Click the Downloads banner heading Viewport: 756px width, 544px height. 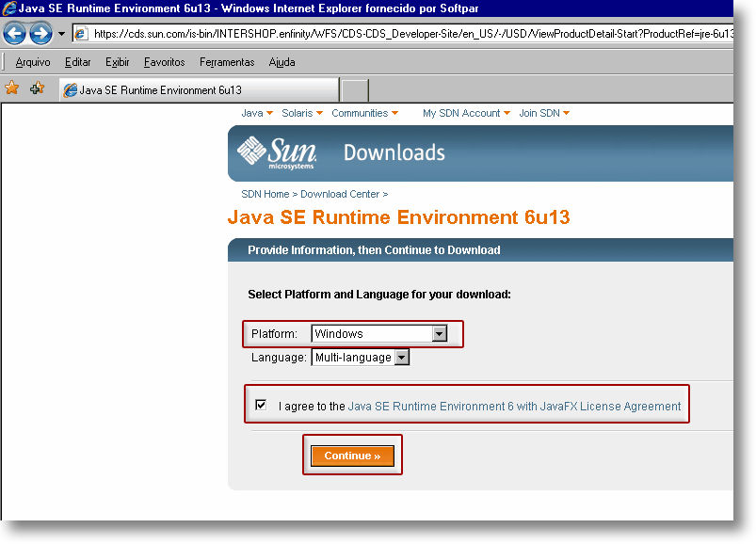point(394,152)
